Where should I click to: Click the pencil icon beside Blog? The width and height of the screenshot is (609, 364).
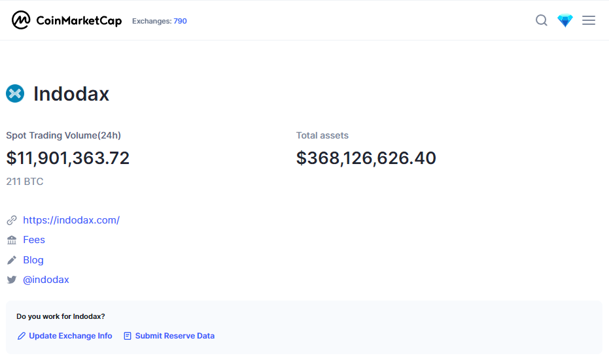tap(12, 260)
